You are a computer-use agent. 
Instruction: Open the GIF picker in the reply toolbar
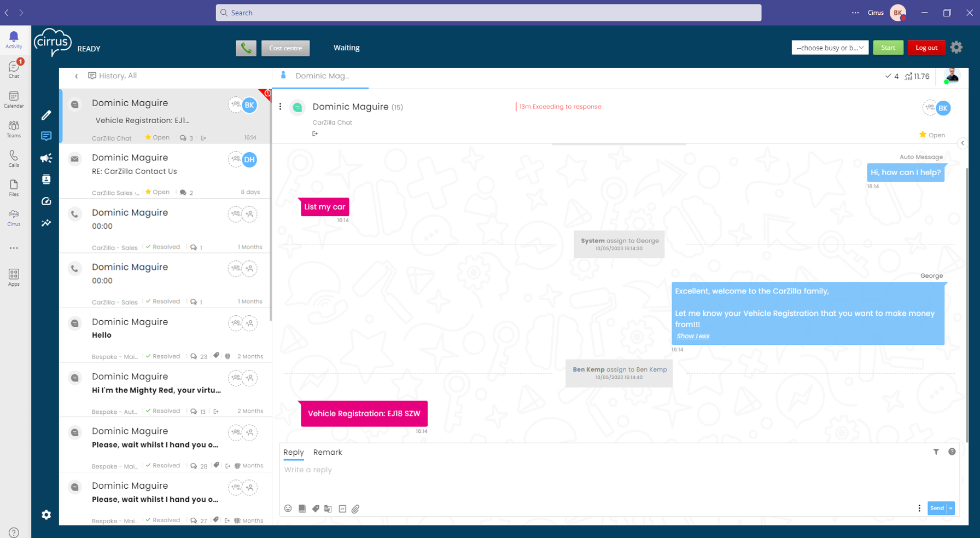tap(342, 508)
